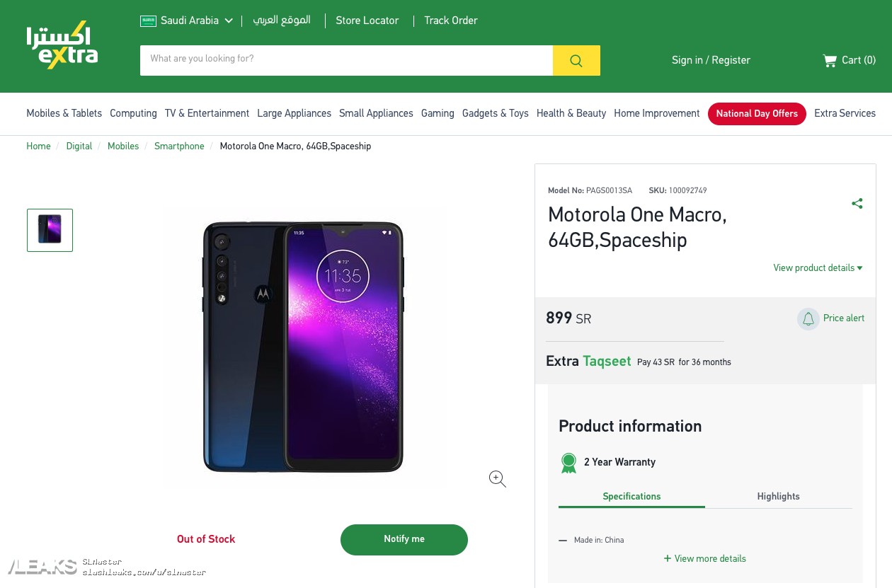892x588 pixels.
Task: Click the price alert bell icon
Action: (808, 319)
